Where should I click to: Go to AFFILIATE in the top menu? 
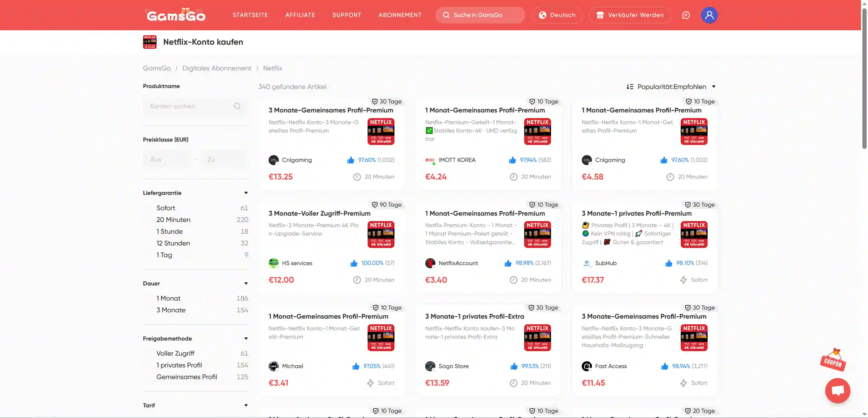[x=300, y=15]
